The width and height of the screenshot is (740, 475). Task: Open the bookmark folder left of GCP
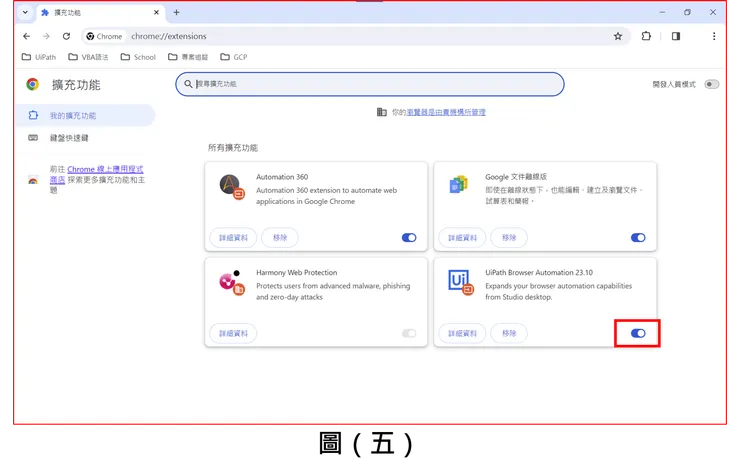point(188,57)
